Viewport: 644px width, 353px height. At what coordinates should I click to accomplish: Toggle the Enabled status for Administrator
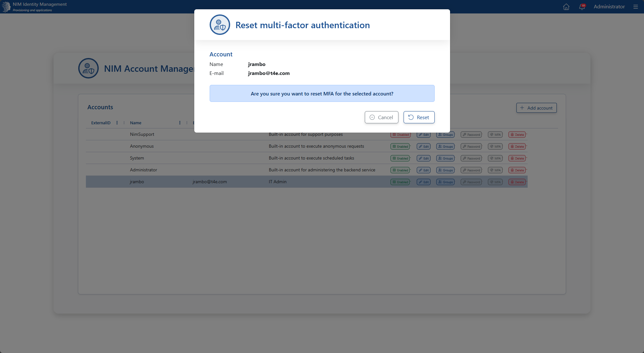pyautogui.click(x=400, y=170)
